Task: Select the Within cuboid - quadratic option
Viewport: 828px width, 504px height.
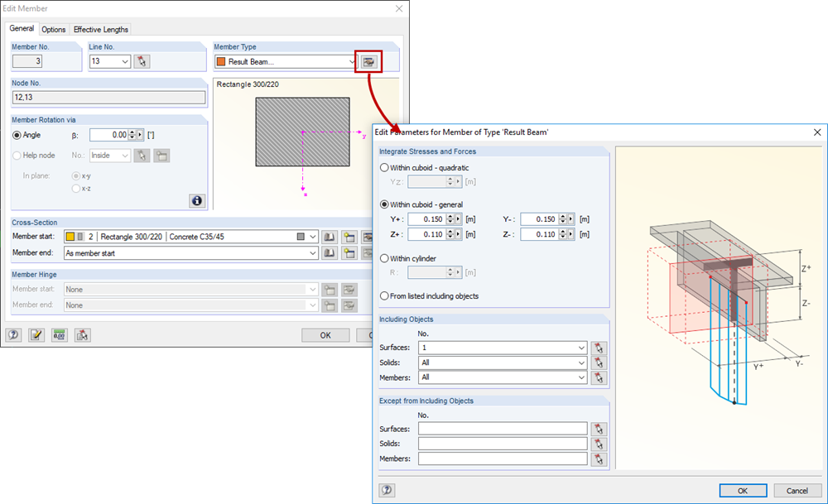Action: 383,167
